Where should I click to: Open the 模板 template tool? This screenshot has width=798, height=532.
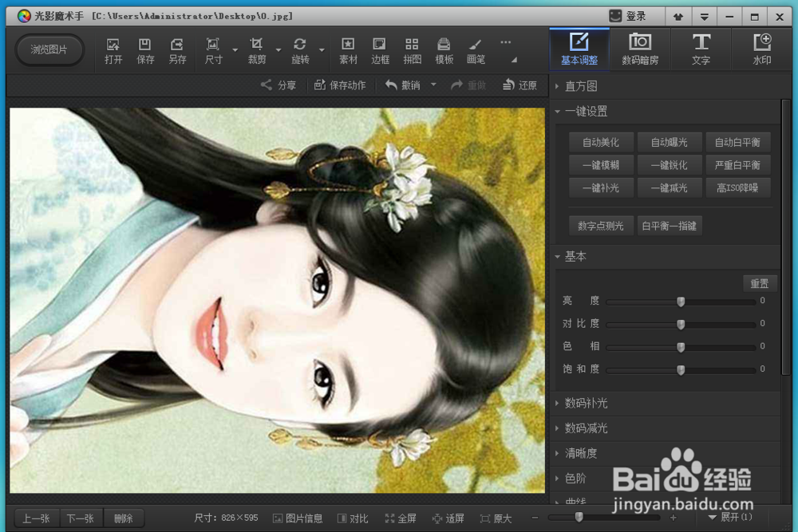coord(444,51)
